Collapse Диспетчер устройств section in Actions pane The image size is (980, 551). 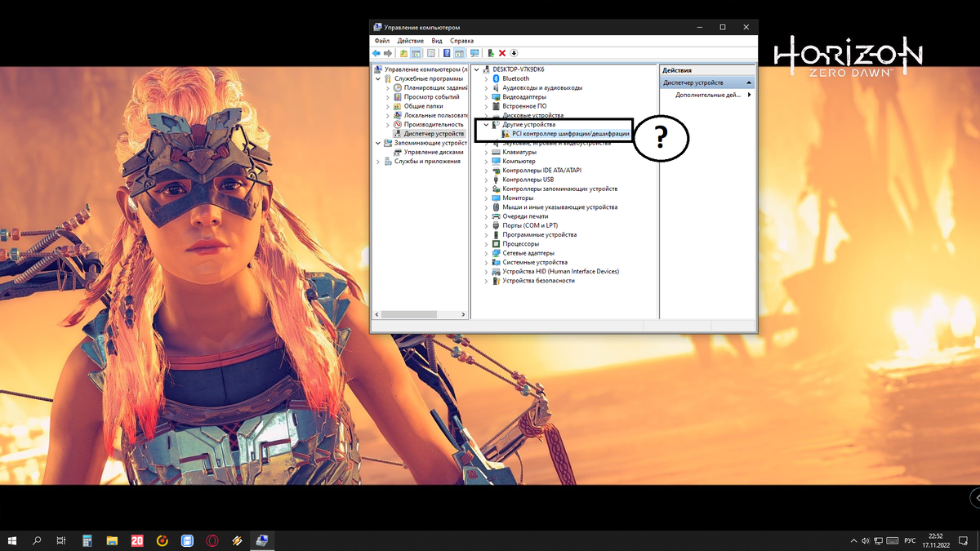pos(750,82)
